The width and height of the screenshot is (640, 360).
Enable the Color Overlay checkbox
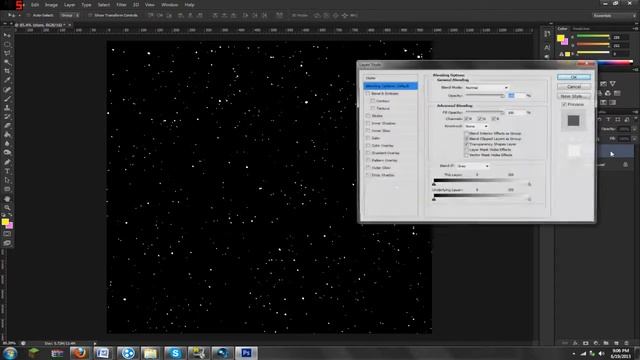[368, 145]
